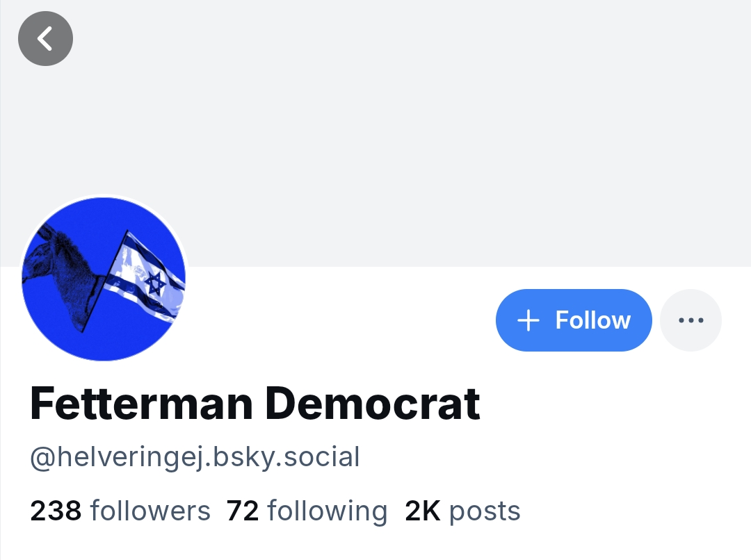This screenshot has width=751, height=560.
Task: Click the "Follow" text label
Action: coord(592,320)
